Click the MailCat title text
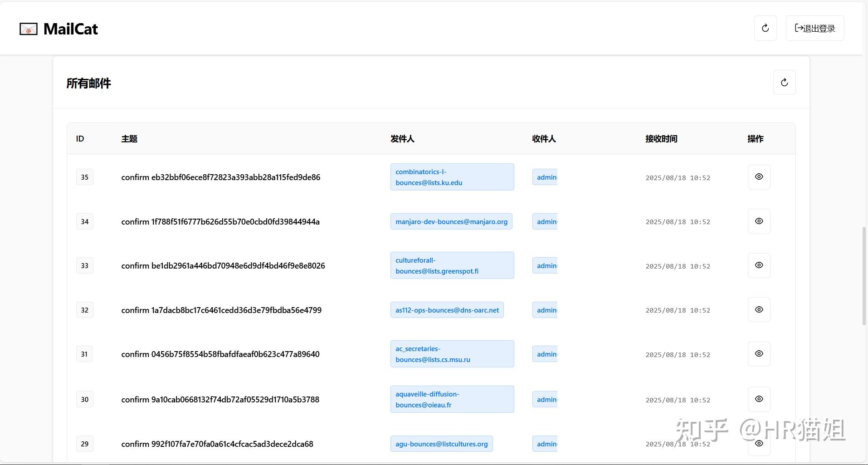Image resolution: width=868 pixels, height=465 pixels. point(71,29)
